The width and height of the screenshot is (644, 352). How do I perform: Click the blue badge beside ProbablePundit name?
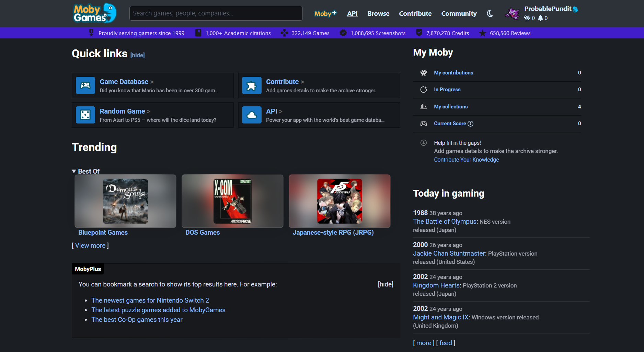pyautogui.click(x=576, y=9)
